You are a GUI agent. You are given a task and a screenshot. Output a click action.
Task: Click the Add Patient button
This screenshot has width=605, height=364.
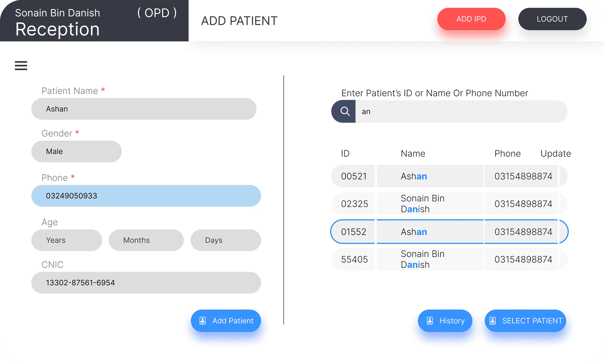coord(226,321)
